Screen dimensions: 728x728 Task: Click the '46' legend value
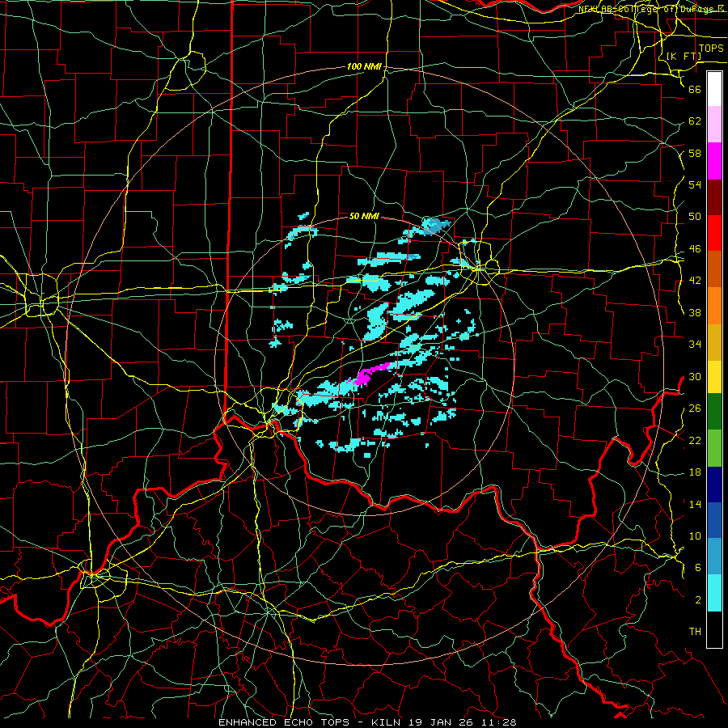pyautogui.click(x=695, y=249)
